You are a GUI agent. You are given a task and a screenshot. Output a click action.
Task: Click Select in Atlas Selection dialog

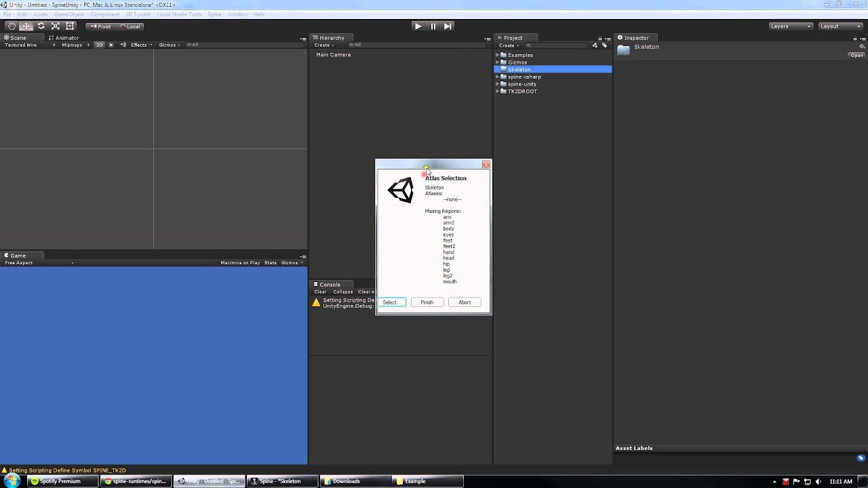(x=390, y=302)
